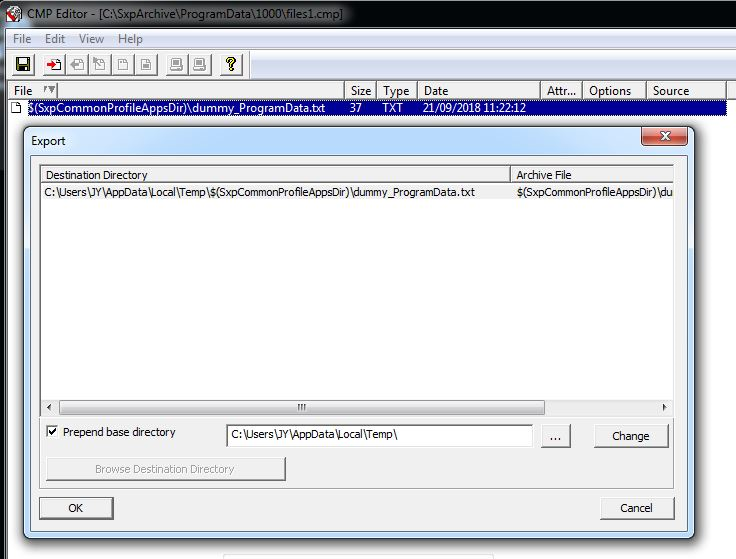Click the Date column header
Image resolution: width=736 pixels, height=559 pixels.
click(x=479, y=90)
